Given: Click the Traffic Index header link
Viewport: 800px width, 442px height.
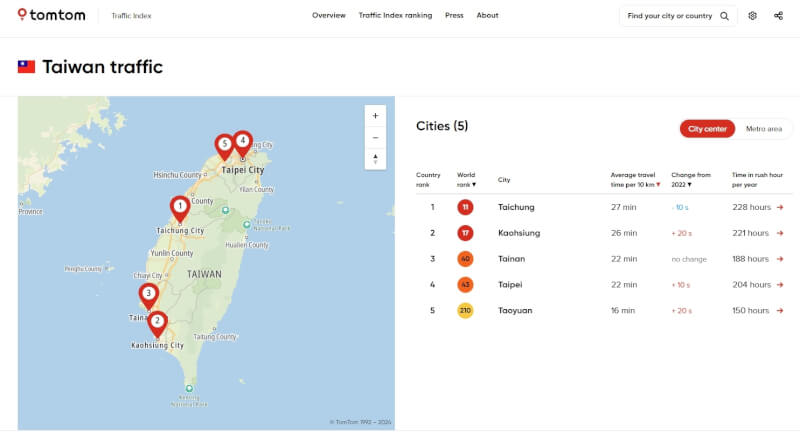Looking at the screenshot, I should point(131,16).
